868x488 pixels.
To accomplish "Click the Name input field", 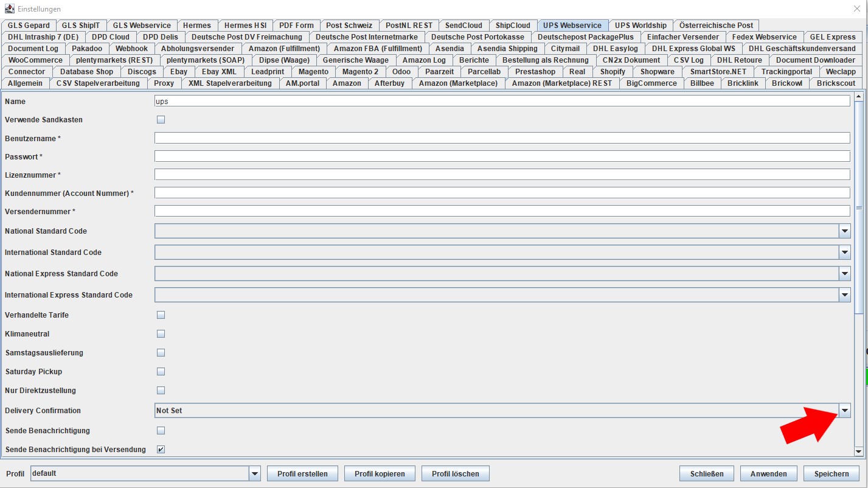I will [x=502, y=102].
